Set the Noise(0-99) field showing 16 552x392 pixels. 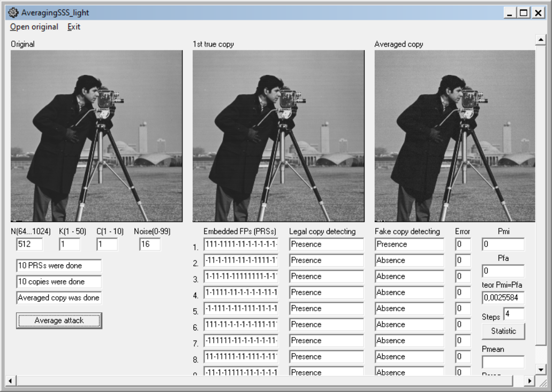coord(149,244)
